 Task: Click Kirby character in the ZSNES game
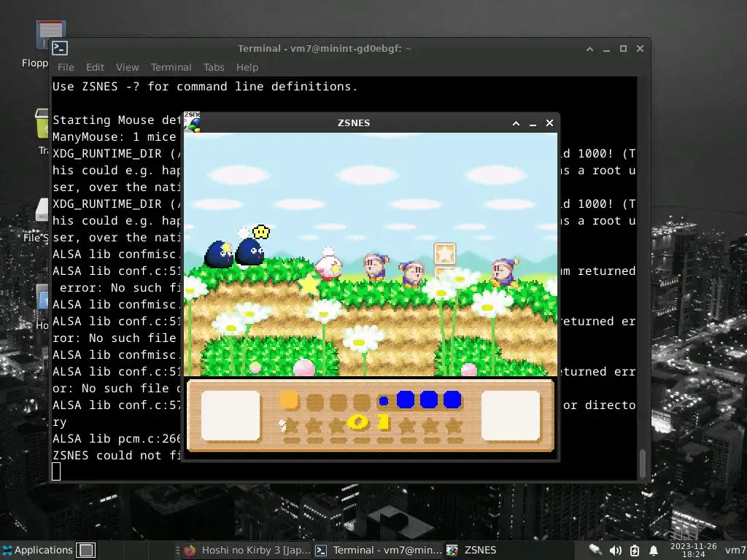tap(328, 264)
